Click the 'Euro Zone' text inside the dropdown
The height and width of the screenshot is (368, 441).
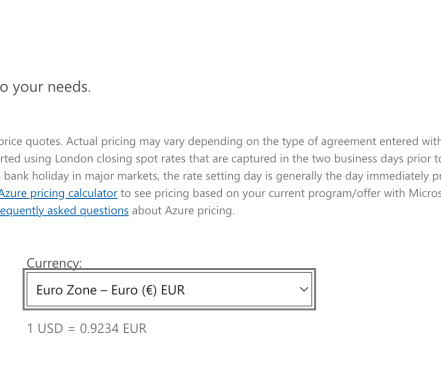point(66,290)
